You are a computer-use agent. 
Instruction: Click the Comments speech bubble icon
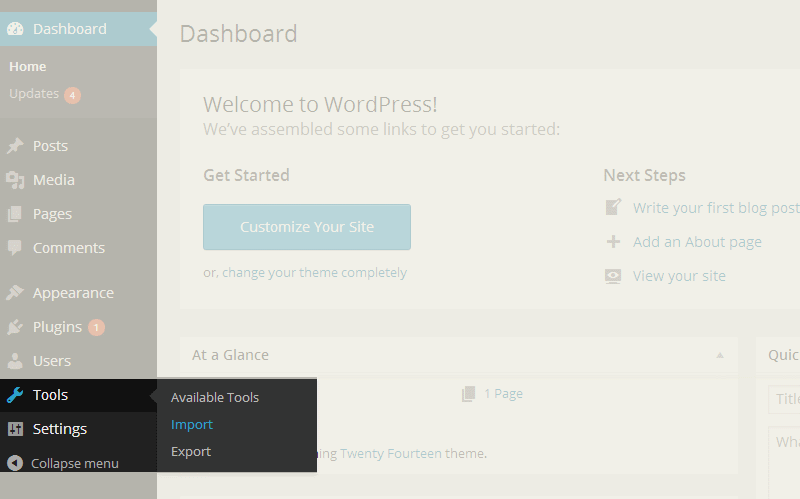coord(15,248)
